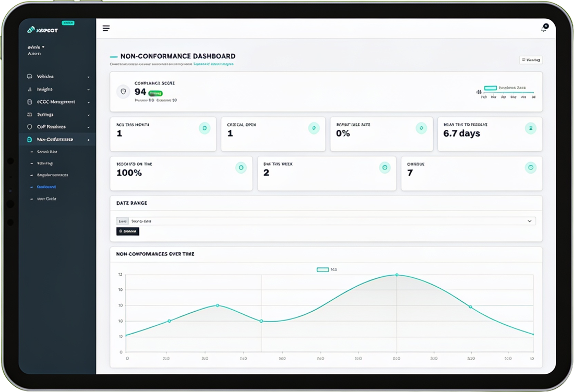This screenshot has height=392, width=574.
Task: Expand the Vehicles menu chevron
Action: point(89,77)
